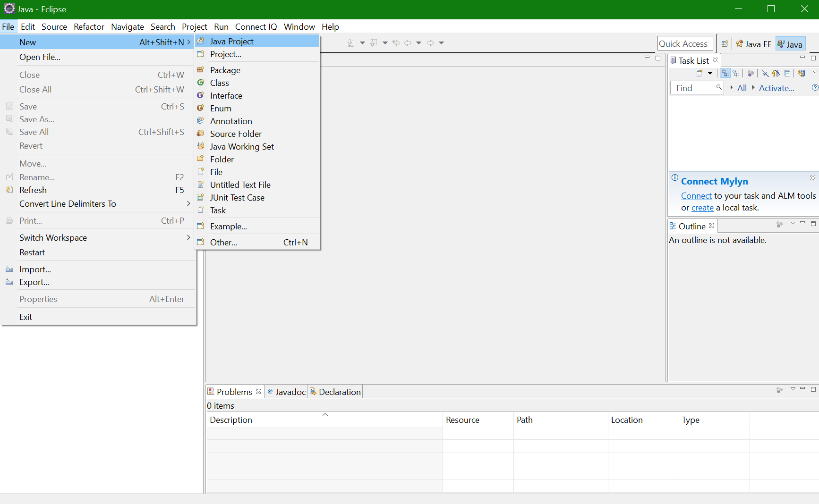
Task: Open the Next Annotation dropdown arrow
Action: pos(362,43)
